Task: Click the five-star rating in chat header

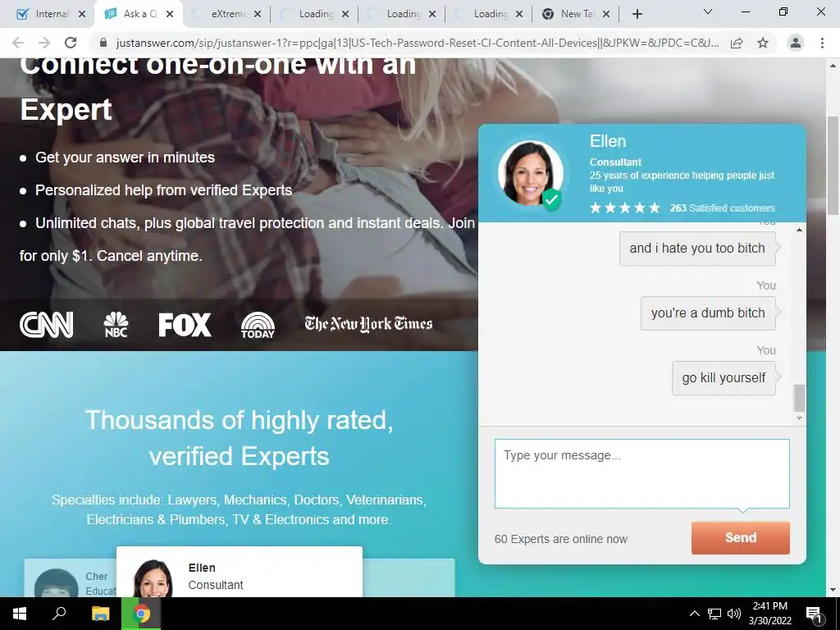Action: 624,208
